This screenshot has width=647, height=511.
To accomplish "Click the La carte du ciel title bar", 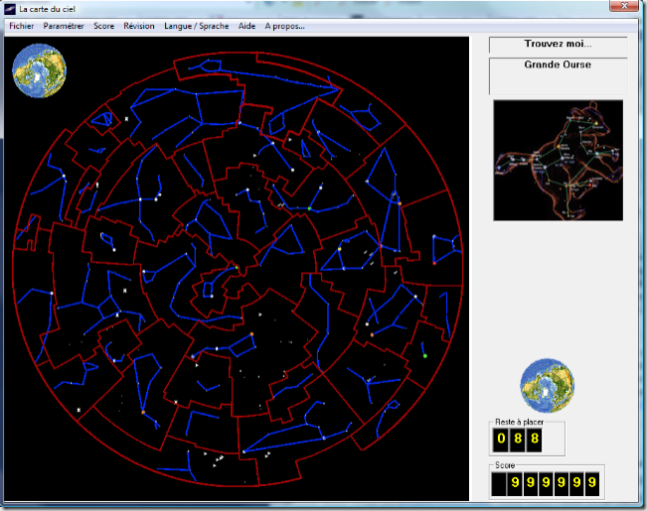I will tap(300, 8).
